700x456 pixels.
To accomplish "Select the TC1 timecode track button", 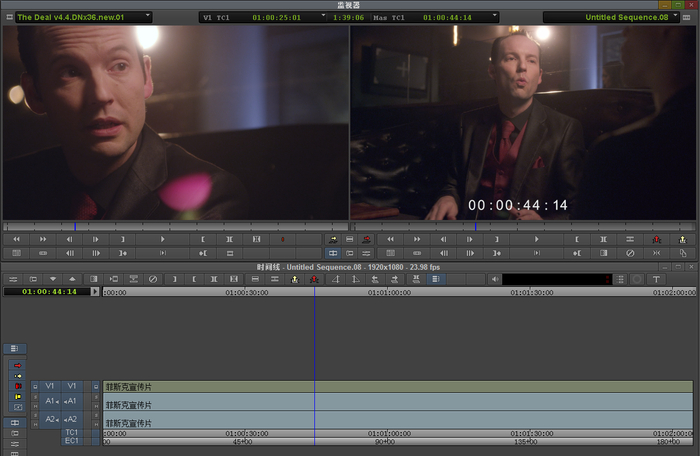I will 71,433.
